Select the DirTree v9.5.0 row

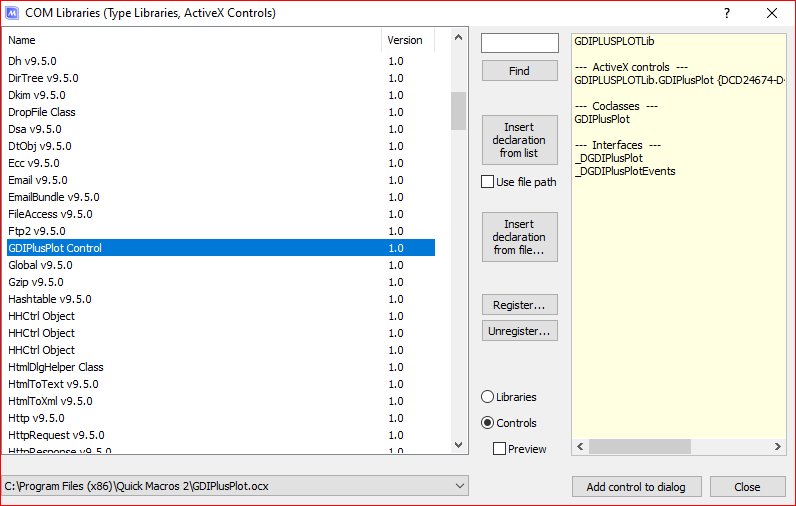point(221,78)
